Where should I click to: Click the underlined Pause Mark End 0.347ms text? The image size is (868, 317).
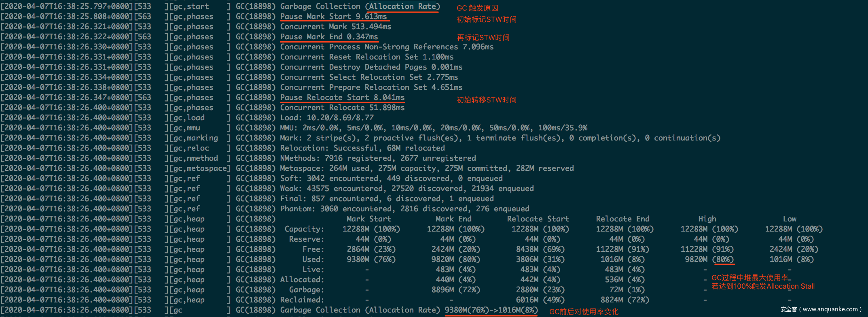(x=329, y=37)
